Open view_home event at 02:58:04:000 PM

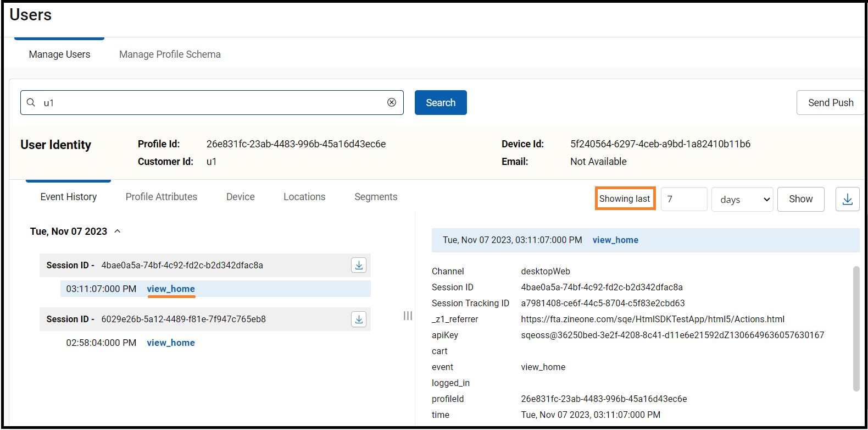[x=171, y=343]
